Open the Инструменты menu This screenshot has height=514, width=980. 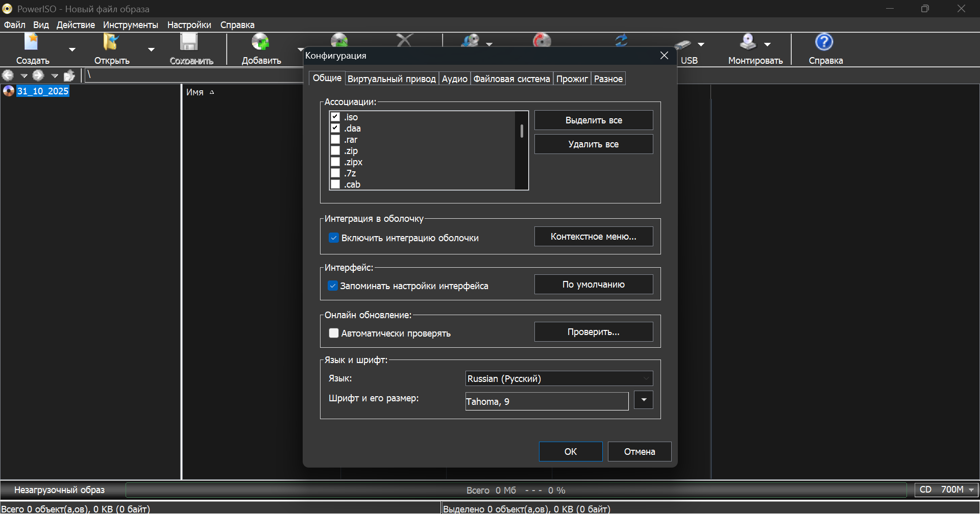coord(130,24)
